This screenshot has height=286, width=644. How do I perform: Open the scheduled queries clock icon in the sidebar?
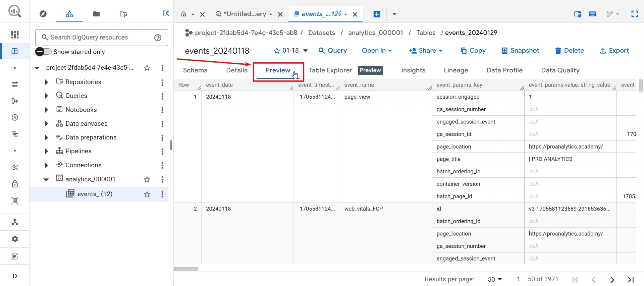(x=15, y=118)
